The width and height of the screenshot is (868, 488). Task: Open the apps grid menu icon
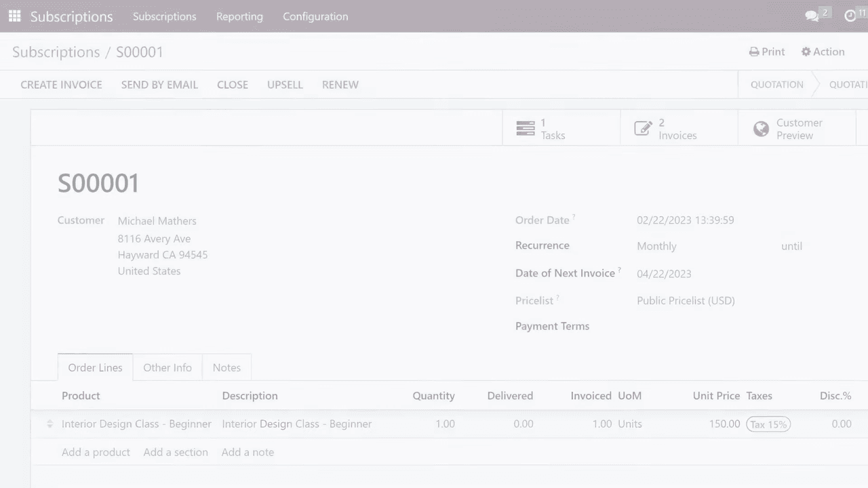point(14,16)
